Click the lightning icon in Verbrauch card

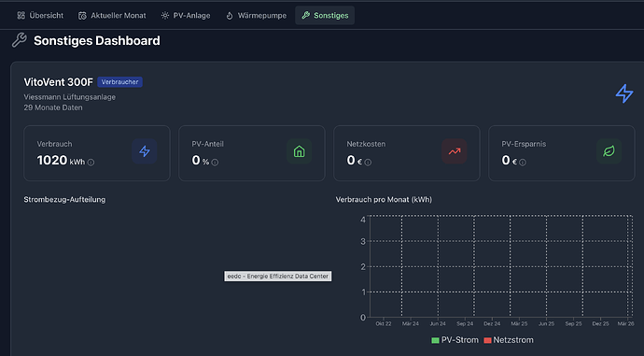point(145,151)
